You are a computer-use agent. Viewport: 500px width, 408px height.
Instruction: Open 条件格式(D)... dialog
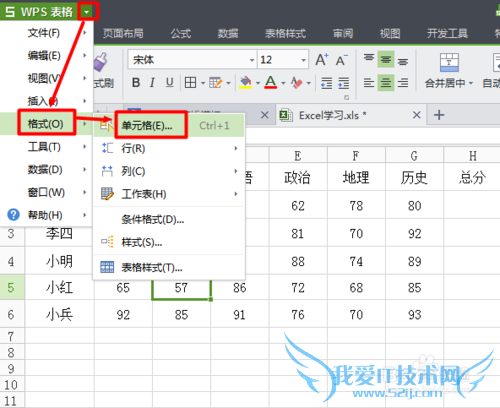(153, 219)
